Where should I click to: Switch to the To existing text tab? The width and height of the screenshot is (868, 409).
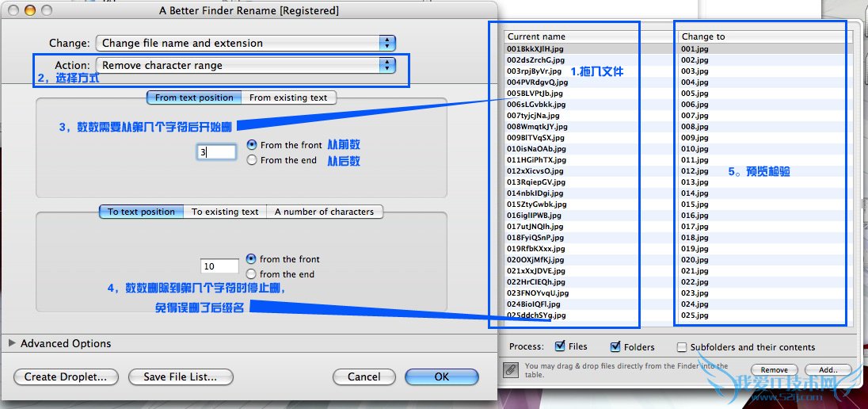coord(225,212)
